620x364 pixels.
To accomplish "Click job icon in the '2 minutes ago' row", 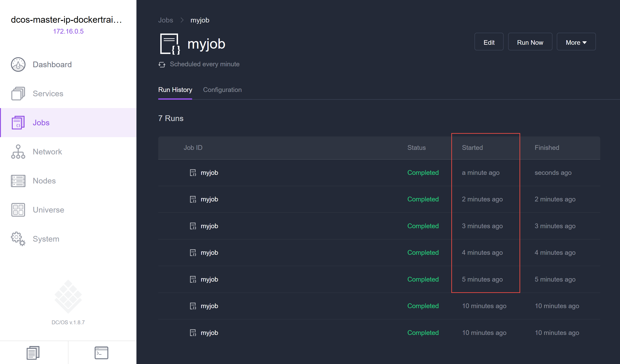I will pos(193,199).
